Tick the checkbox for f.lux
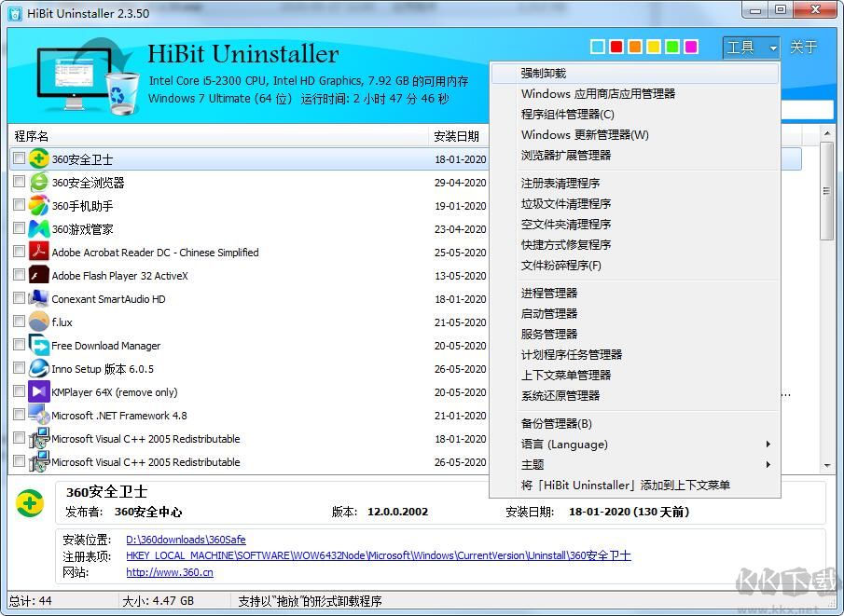The image size is (844, 616). 19,322
